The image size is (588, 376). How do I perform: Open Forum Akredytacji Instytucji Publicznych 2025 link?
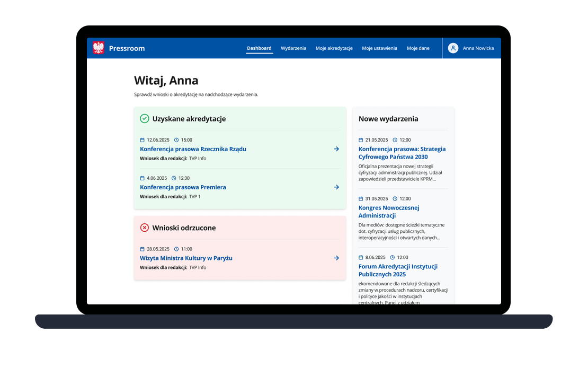click(397, 270)
